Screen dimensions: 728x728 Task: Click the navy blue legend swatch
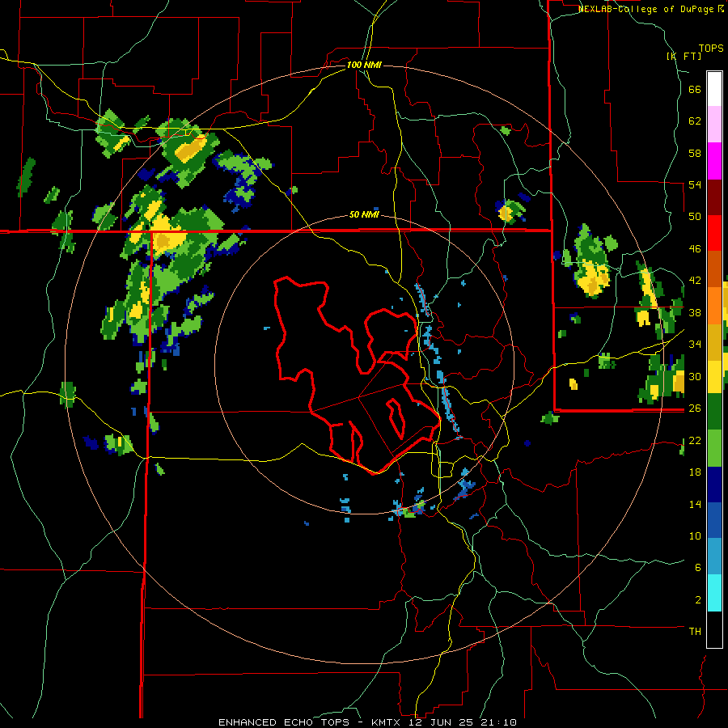[714, 485]
